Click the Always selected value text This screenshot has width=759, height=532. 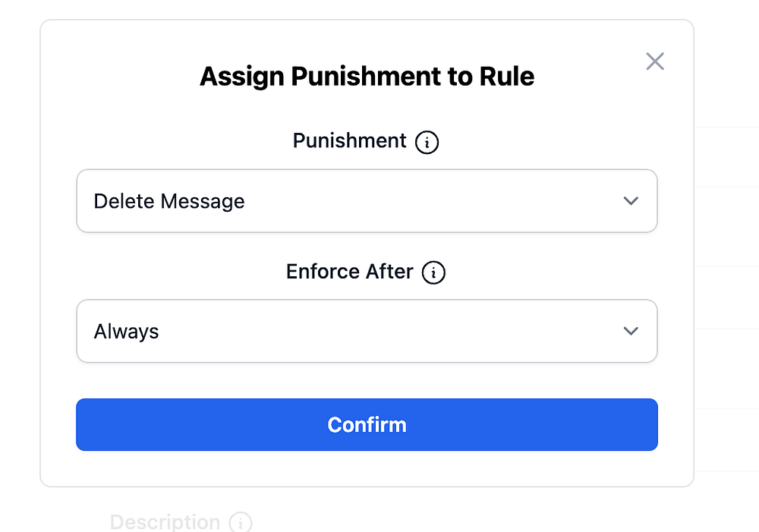coord(127,332)
